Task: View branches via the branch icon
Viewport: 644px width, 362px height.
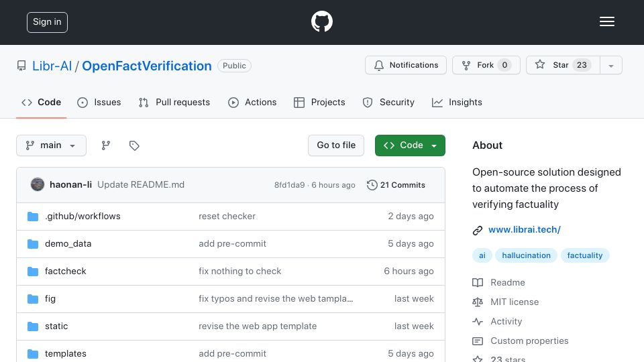Action: 106,145
